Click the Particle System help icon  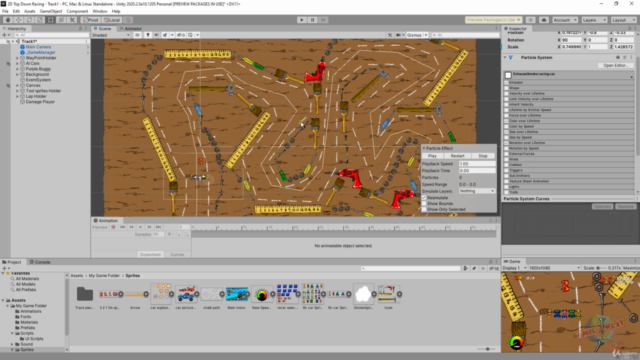click(x=618, y=58)
